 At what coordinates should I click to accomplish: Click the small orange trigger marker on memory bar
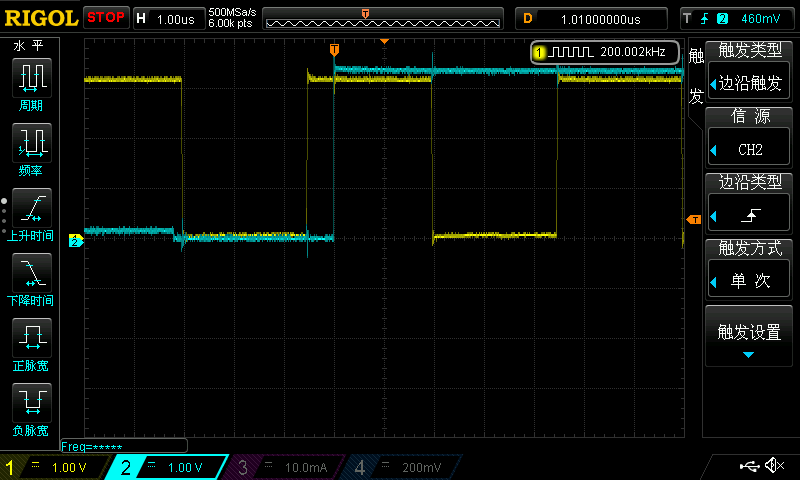coord(365,14)
